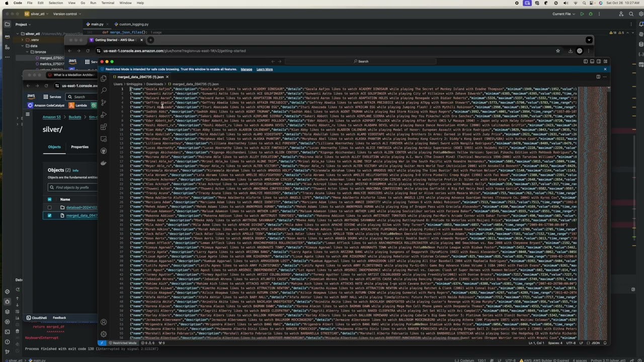Open the custom_logging.py tab in PyCharm
This screenshot has width=644, height=362.
[x=131, y=24]
